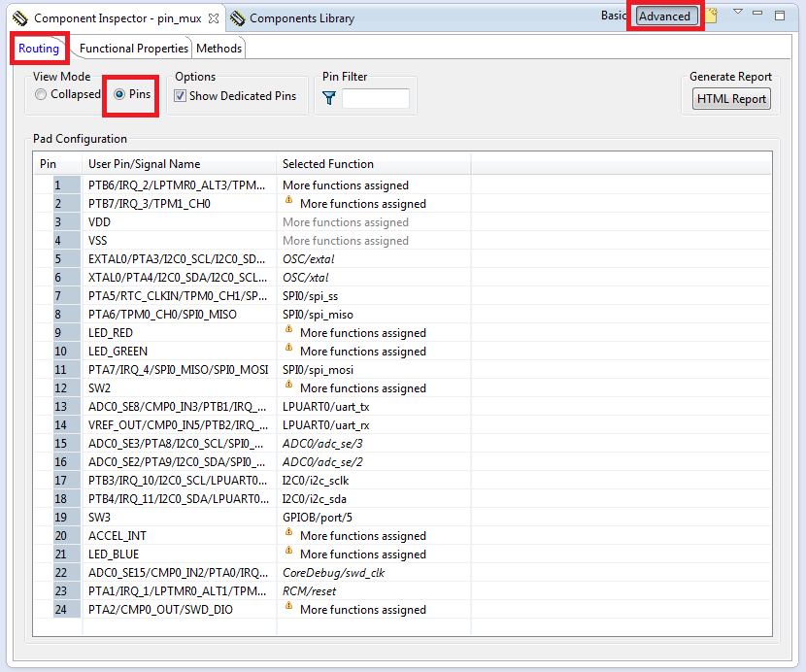Open the view menu triangle
Screen dimensions: 806x672
click(738, 12)
